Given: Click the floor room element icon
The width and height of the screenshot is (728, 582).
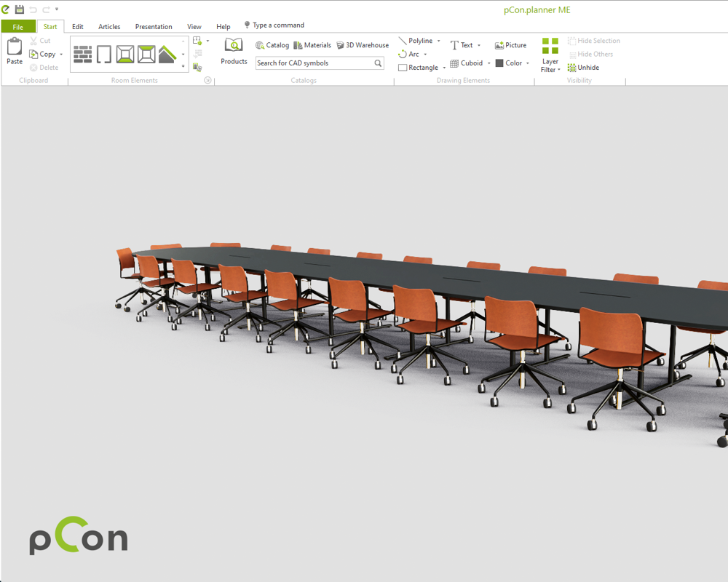Looking at the screenshot, I should (125, 55).
